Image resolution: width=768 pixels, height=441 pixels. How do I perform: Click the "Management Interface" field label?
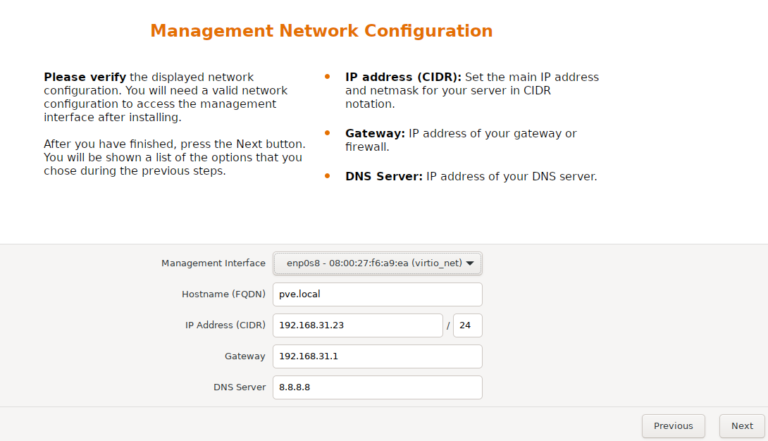213,263
